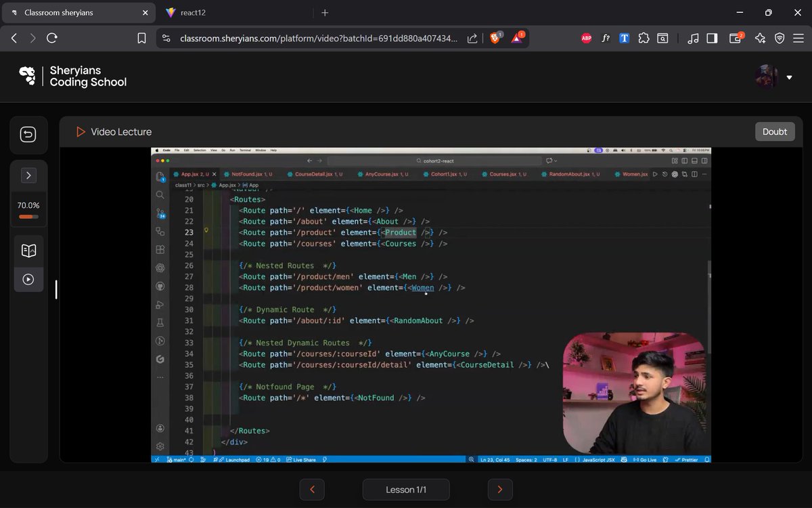Bookmark this page via the bookmark icon

pyautogui.click(x=141, y=39)
